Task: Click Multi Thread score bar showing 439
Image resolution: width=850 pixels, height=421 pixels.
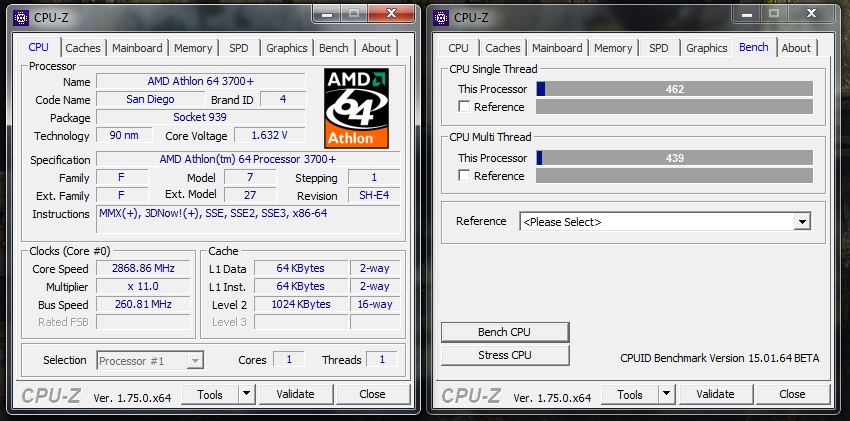Action: pos(674,158)
